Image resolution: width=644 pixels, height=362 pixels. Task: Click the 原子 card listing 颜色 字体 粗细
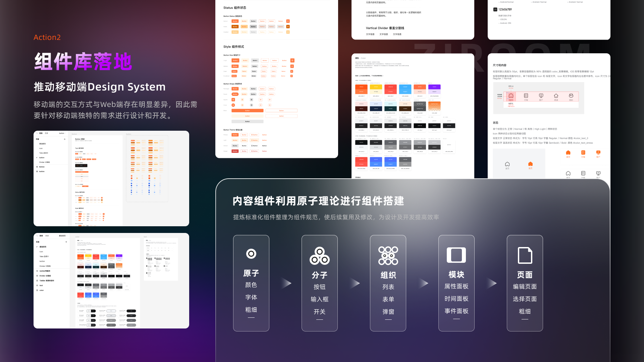[x=251, y=283]
